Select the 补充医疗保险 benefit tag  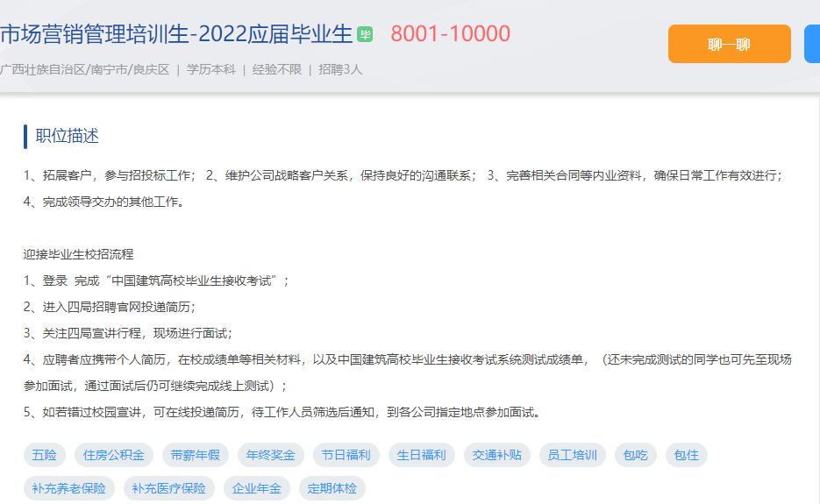169,488
